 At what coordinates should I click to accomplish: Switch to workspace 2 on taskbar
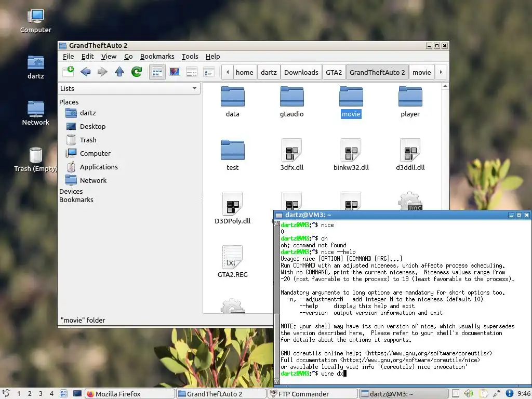pyautogui.click(x=30, y=394)
